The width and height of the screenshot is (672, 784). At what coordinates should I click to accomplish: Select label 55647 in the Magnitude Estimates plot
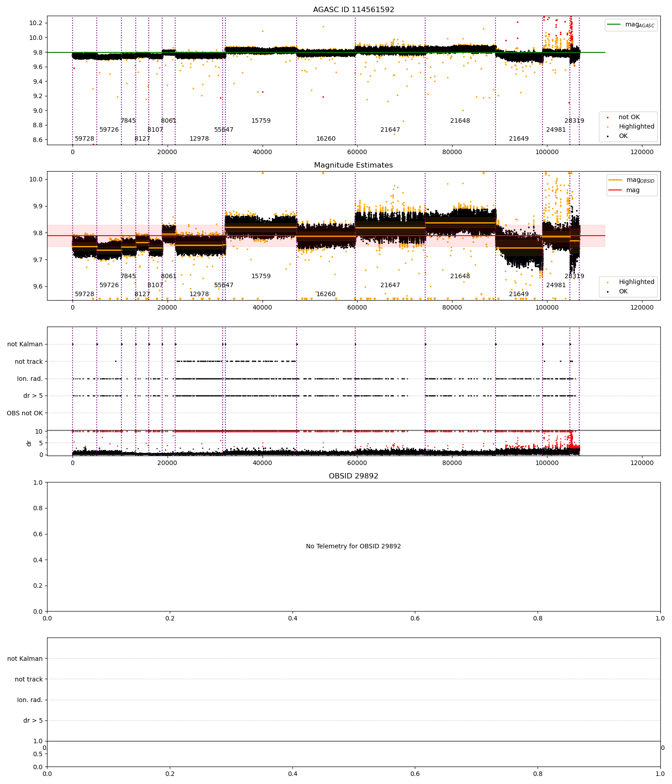pyautogui.click(x=224, y=285)
